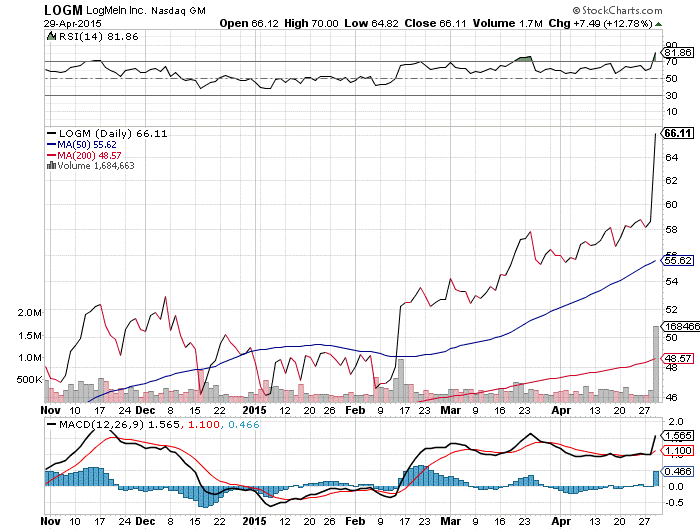This screenshot has width=700, height=530.
Task: Click the 55.62 MA(50) value flag
Action: (678, 260)
